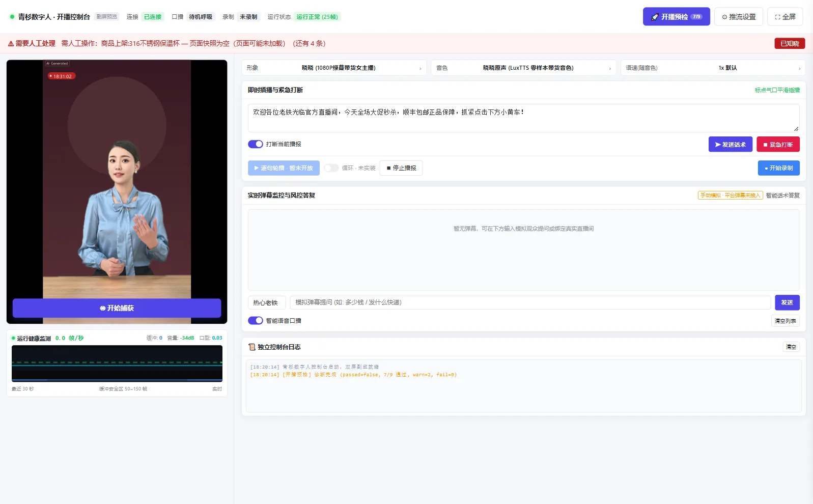The width and height of the screenshot is (813, 504).
Task: Click the 智能话术答复 label
Action: (783, 195)
